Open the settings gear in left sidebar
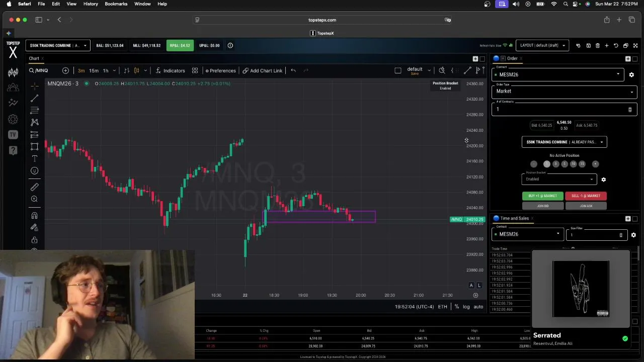This screenshot has height=362, width=644. [x=13, y=119]
